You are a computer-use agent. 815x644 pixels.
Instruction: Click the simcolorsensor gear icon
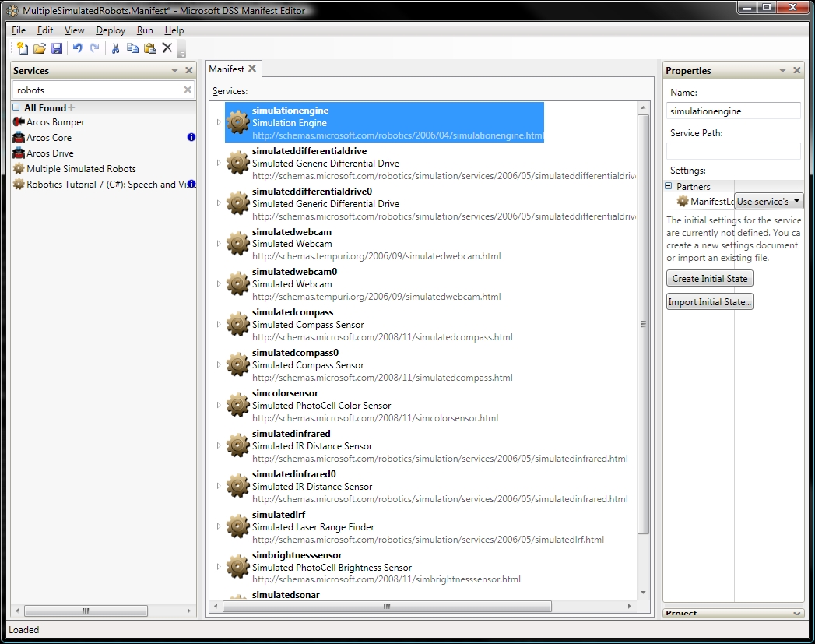point(238,406)
